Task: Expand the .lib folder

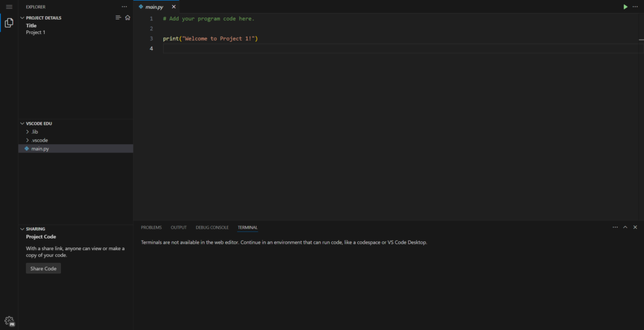Action: [35, 132]
